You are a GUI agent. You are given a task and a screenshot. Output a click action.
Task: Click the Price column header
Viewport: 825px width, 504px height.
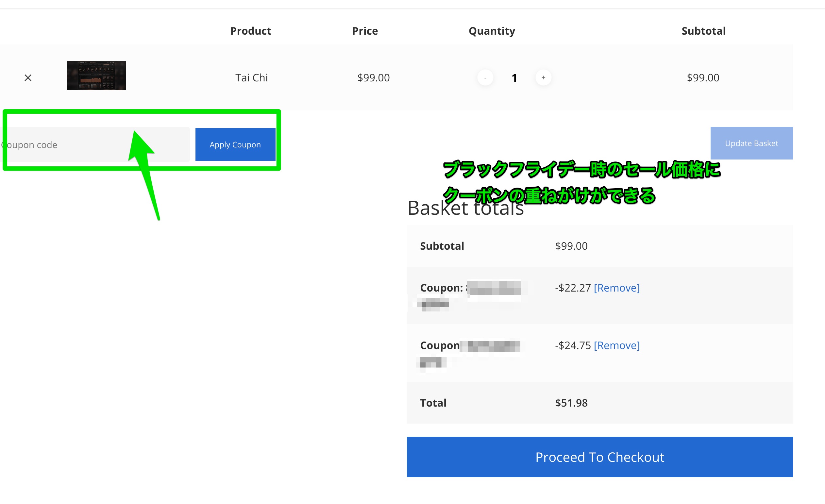coord(365,31)
